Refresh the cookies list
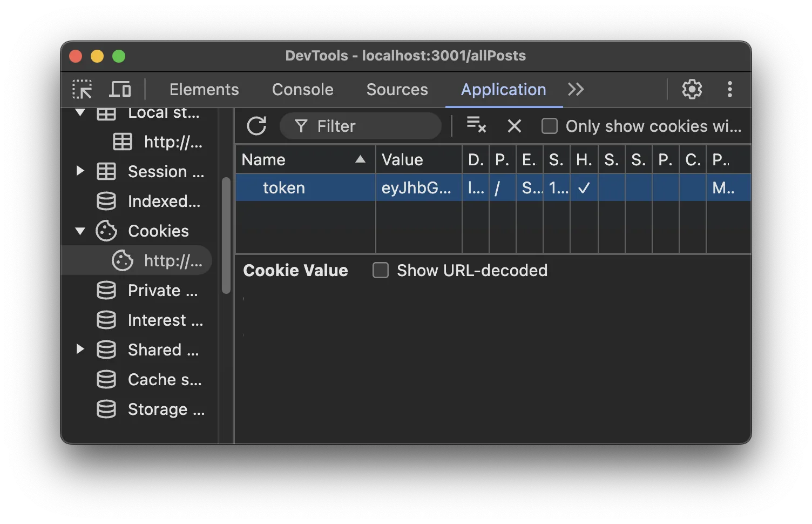The width and height of the screenshot is (812, 524). click(x=256, y=126)
